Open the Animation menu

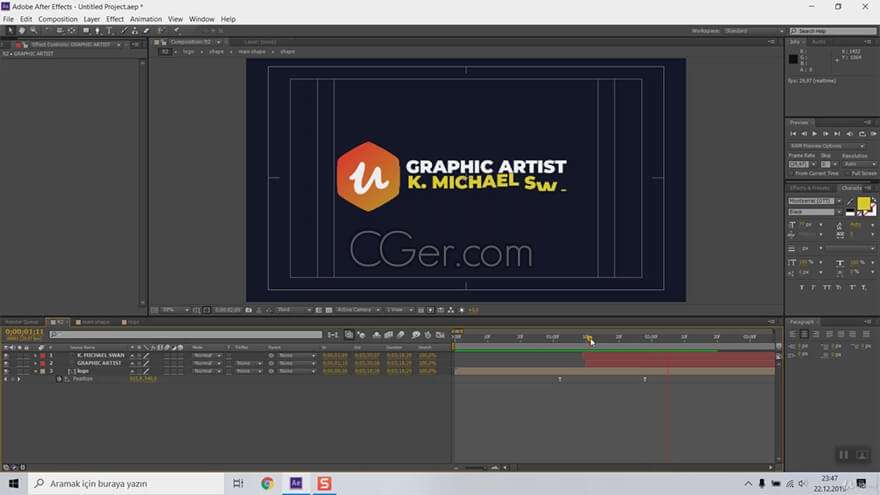tap(146, 19)
